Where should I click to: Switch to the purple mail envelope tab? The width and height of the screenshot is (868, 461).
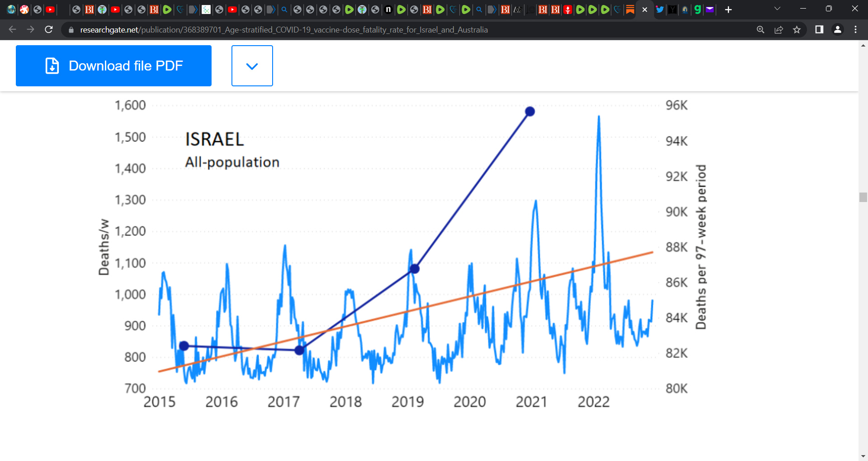(710, 9)
